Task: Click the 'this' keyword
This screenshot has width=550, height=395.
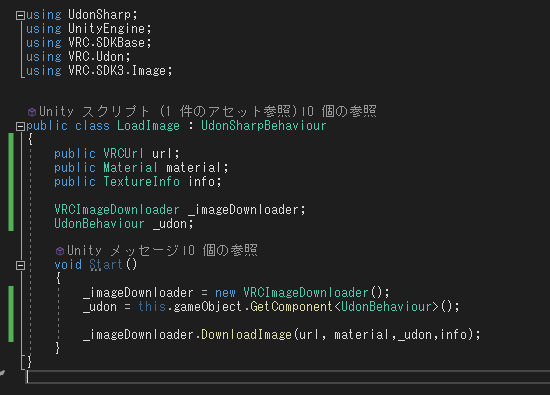Action: click(x=152, y=307)
